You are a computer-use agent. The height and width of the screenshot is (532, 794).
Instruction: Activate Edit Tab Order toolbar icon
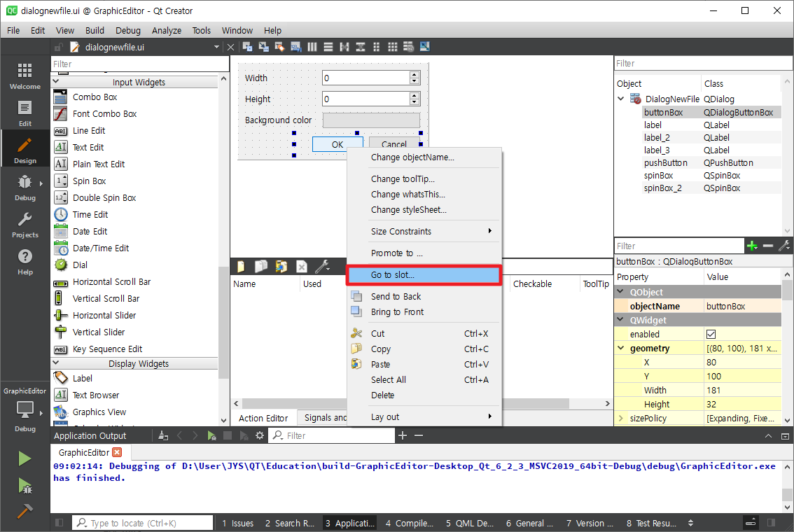coord(295,47)
